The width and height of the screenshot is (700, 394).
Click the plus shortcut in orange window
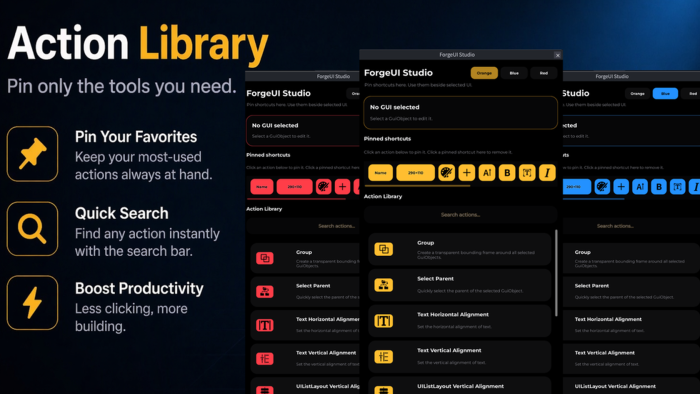click(x=467, y=173)
